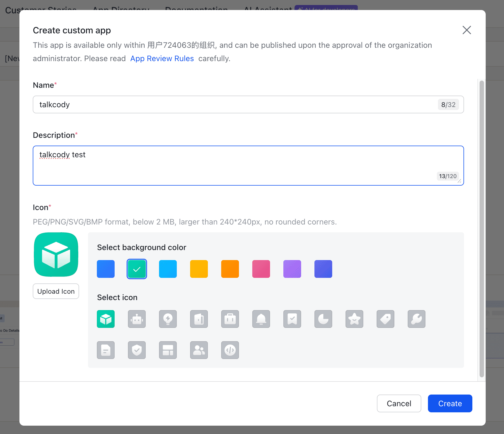Select the orange background color

click(230, 269)
